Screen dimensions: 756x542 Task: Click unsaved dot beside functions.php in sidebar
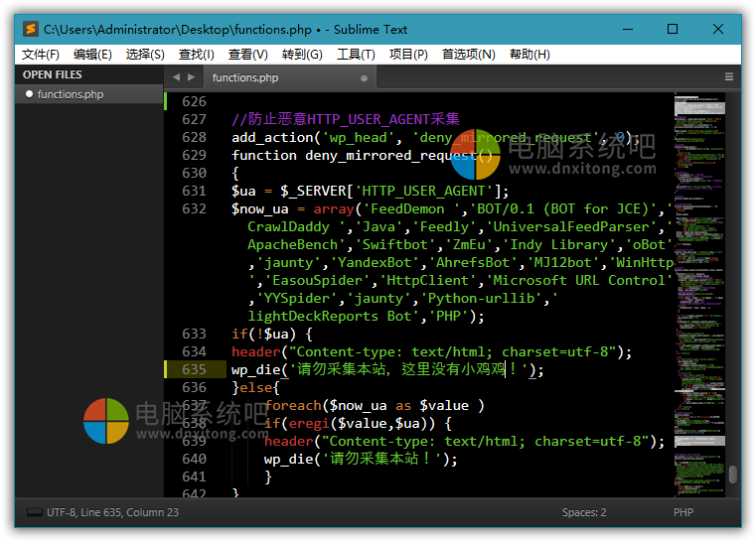[x=30, y=94]
